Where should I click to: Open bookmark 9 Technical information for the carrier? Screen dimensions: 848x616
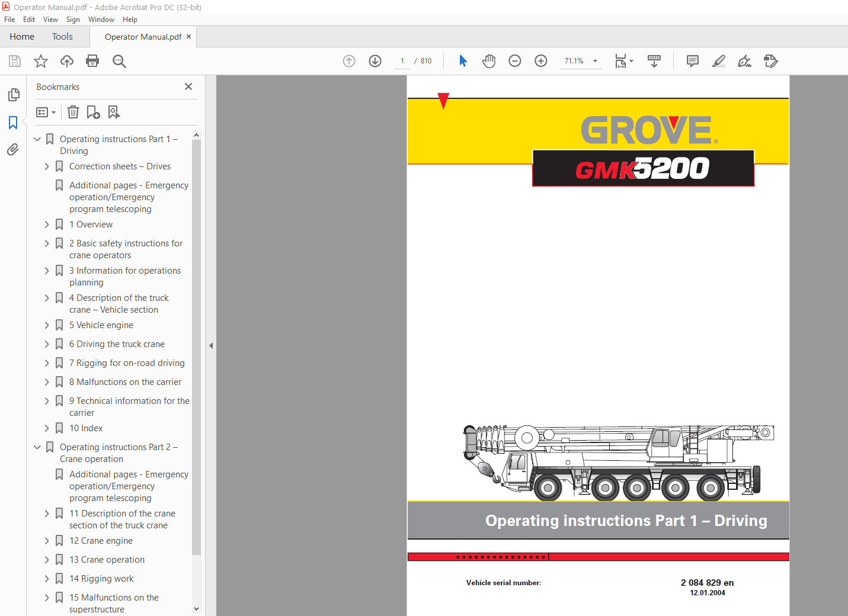(x=129, y=407)
